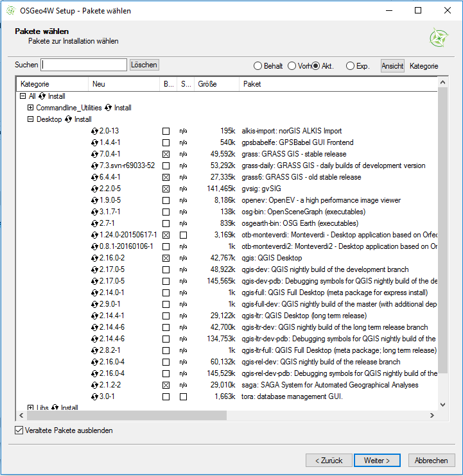Uncheck binary checkbox for grass GIS stable

coord(166,154)
